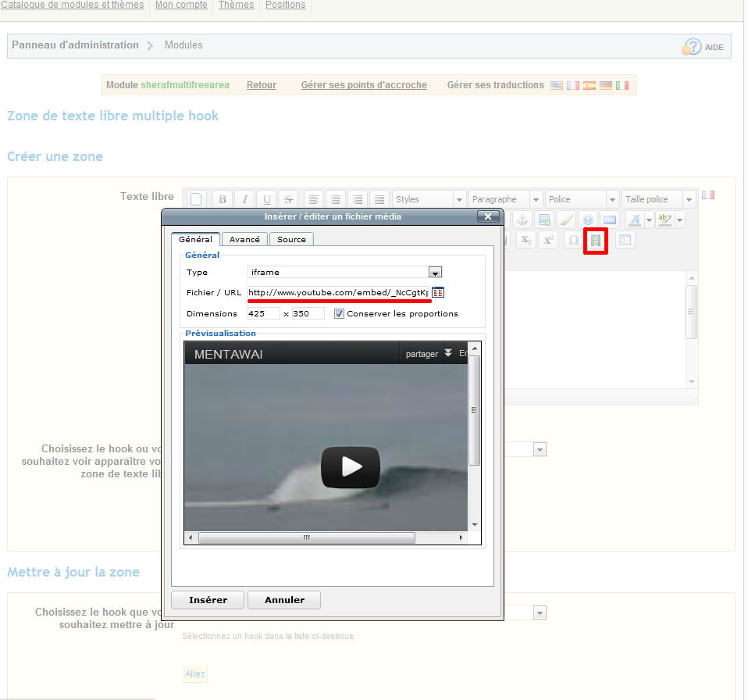The width and height of the screenshot is (748, 700).
Task: Click the superscript icon
Action: [548, 240]
